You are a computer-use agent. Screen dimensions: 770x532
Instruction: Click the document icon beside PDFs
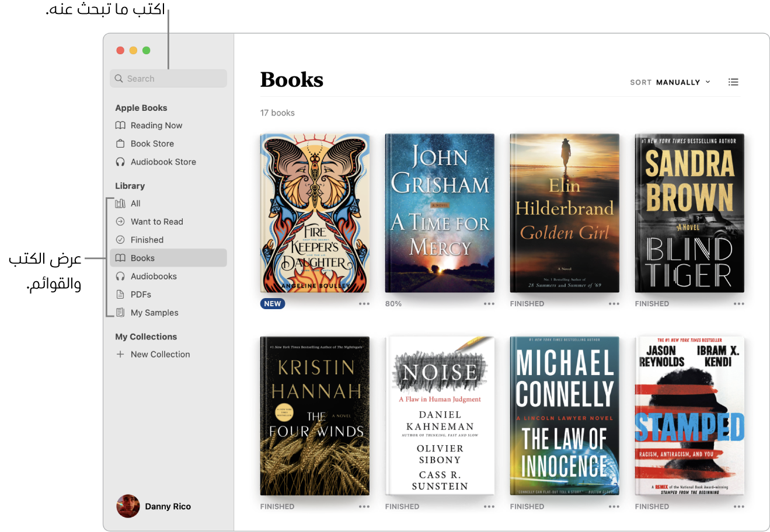(x=120, y=295)
